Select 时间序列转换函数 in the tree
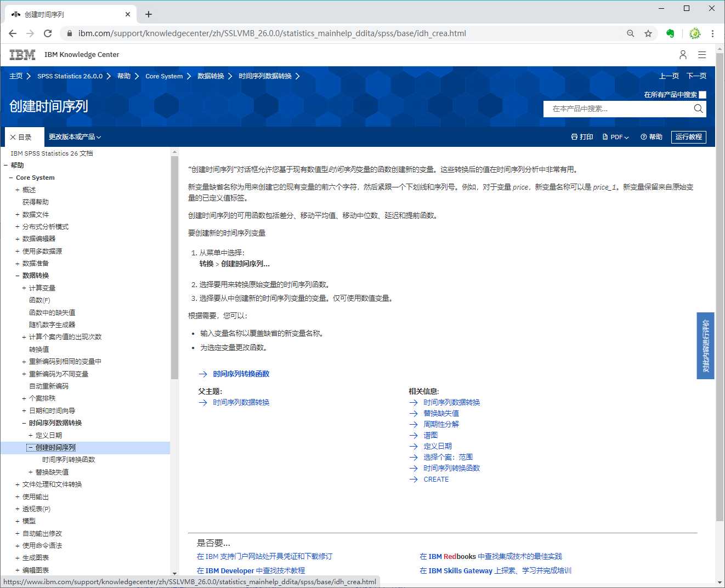 tap(69, 460)
